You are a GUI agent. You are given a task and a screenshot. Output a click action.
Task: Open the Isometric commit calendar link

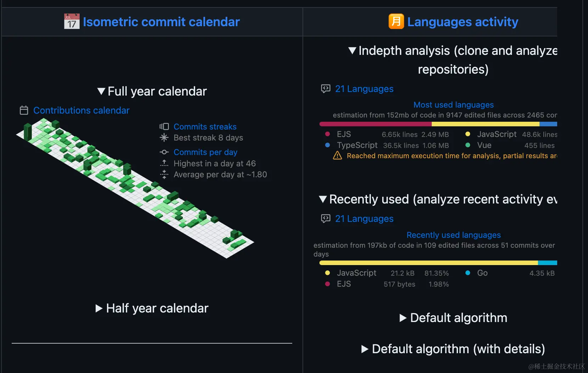click(161, 22)
